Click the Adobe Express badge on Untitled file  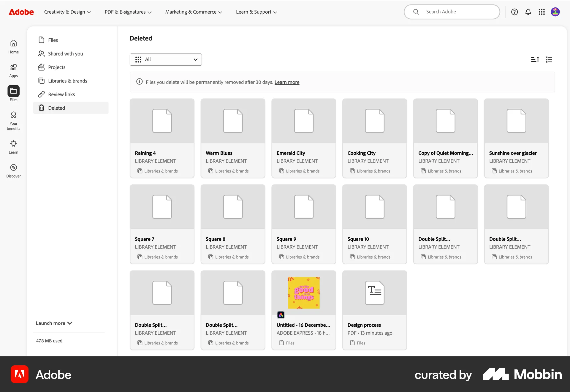[x=281, y=314]
